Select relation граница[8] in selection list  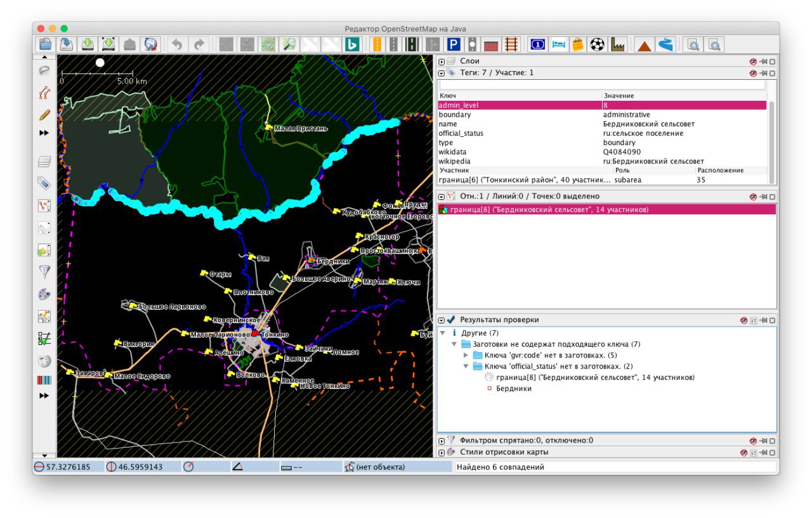(x=606, y=210)
